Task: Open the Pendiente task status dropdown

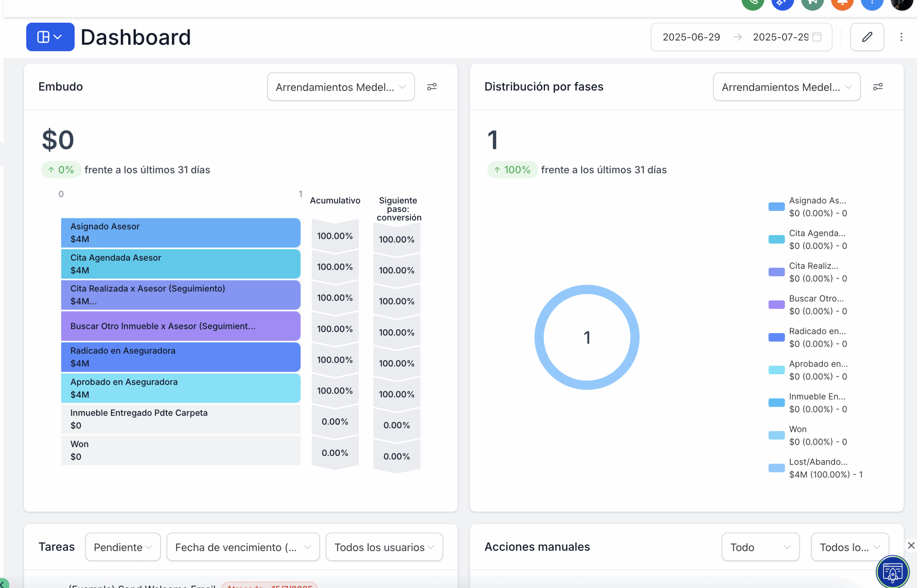Action: [x=123, y=547]
